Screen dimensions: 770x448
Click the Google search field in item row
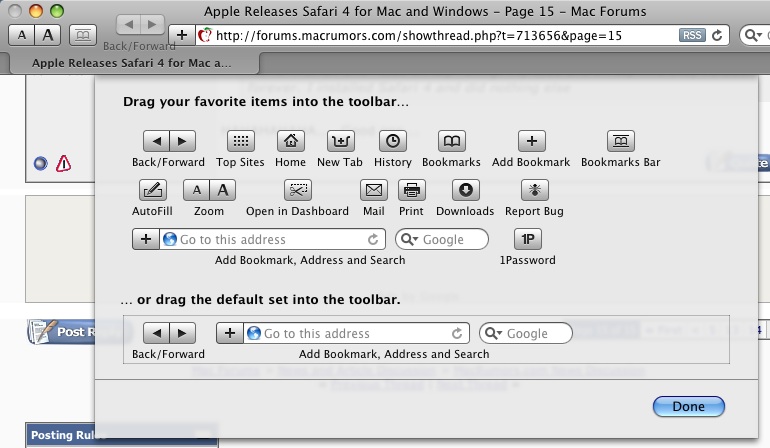tap(442, 239)
